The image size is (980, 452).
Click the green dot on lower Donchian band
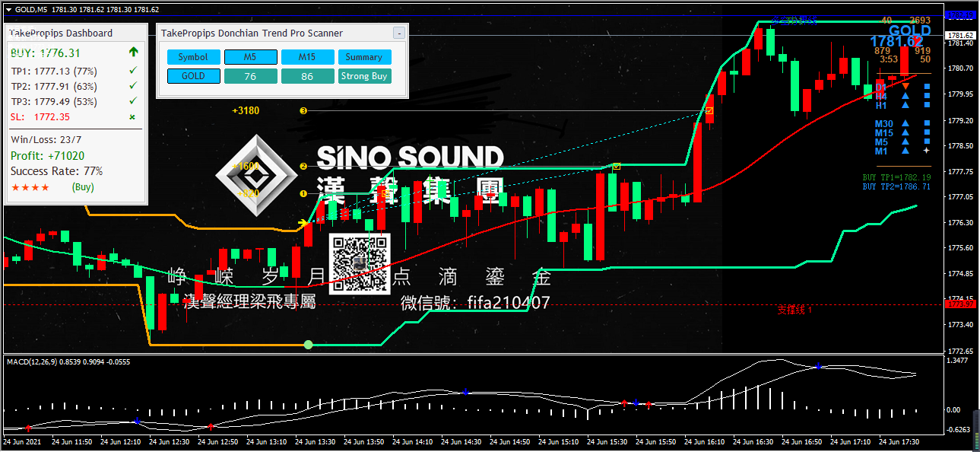click(x=308, y=345)
